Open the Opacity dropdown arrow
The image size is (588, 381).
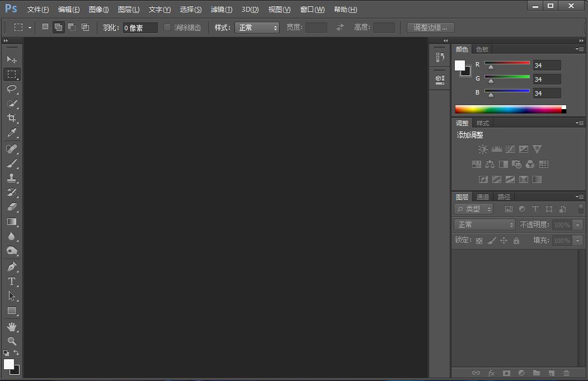pos(578,225)
